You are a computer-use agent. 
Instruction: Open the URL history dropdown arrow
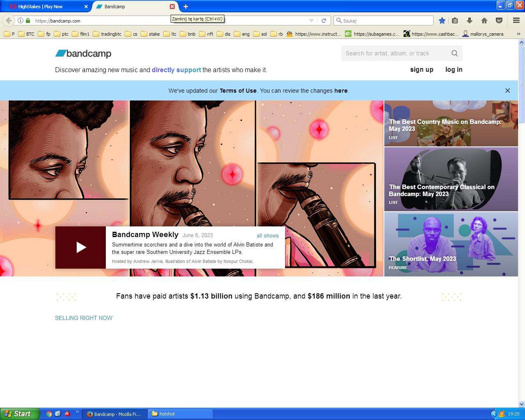click(311, 21)
